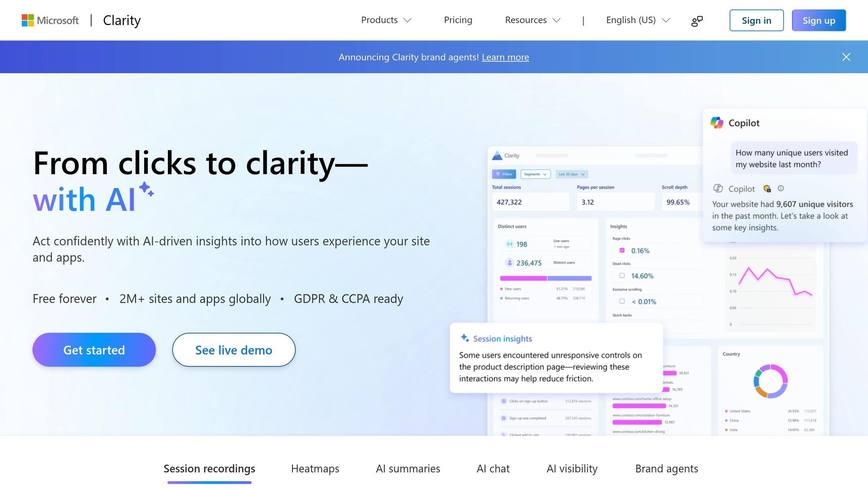
Task: Click the new vs returning users bar
Action: (x=545, y=278)
